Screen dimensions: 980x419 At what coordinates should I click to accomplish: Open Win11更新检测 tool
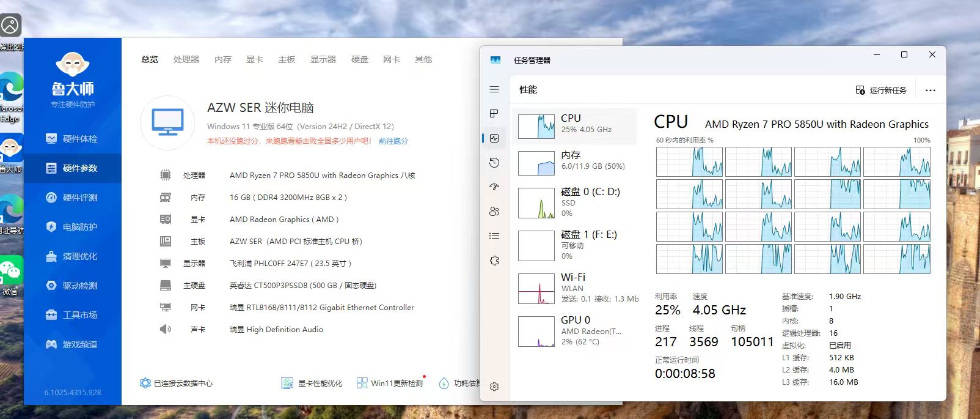(390, 384)
